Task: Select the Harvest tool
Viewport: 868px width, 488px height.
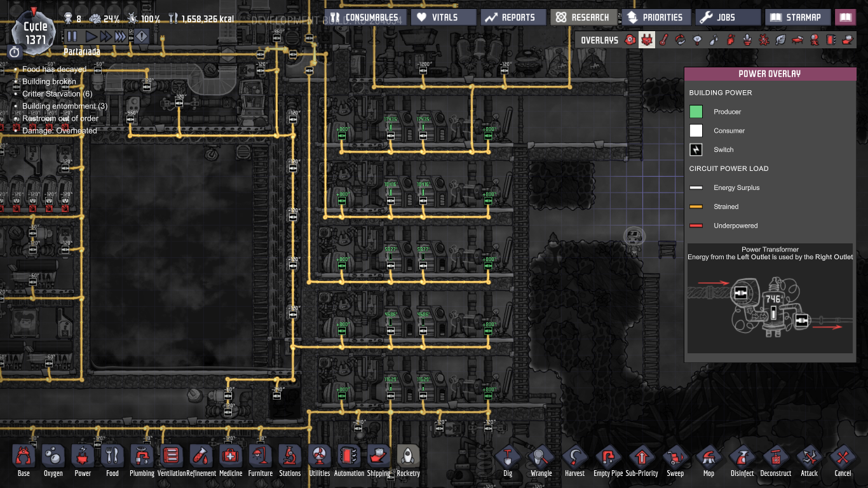Action: click(x=574, y=460)
